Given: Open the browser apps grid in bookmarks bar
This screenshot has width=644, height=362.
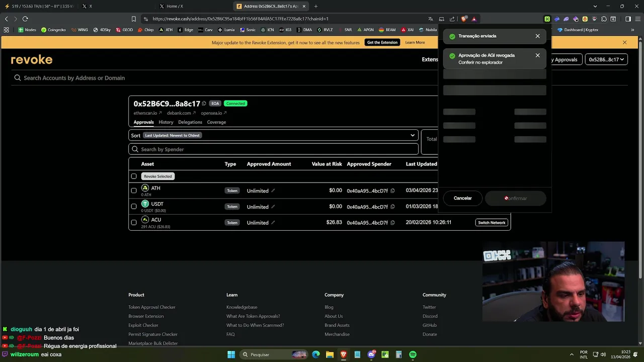Looking at the screenshot, I should point(6,30).
